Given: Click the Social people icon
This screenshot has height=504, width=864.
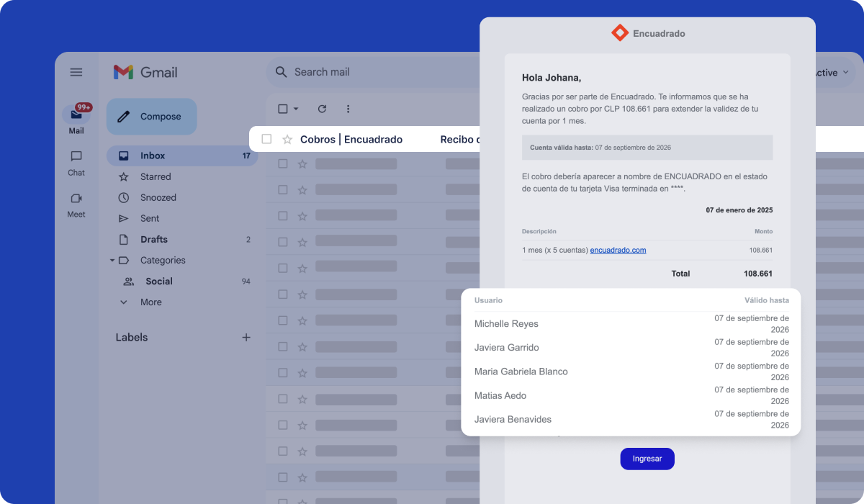Looking at the screenshot, I should 129,281.
